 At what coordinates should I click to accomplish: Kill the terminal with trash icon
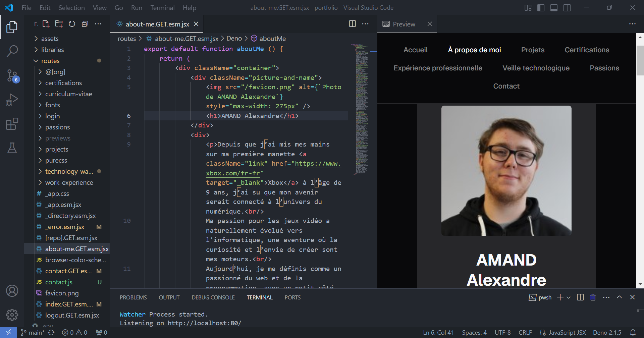pyautogui.click(x=593, y=297)
